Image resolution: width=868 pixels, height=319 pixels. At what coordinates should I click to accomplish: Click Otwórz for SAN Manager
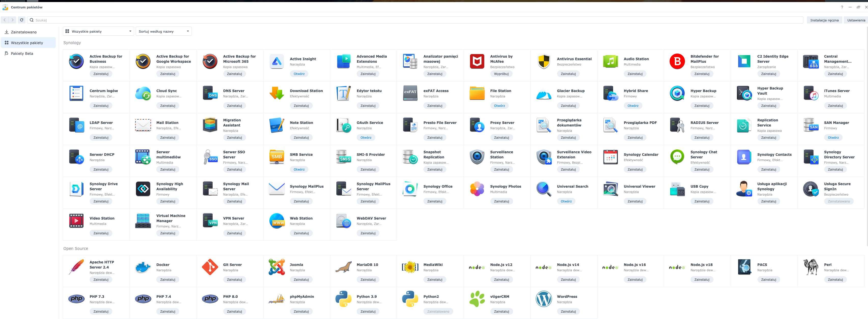click(833, 137)
